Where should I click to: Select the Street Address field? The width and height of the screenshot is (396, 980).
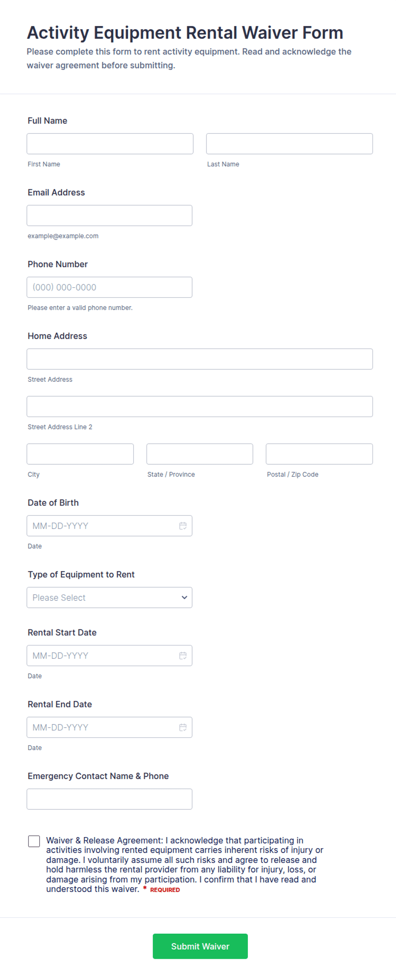pyautogui.click(x=200, y=359)
